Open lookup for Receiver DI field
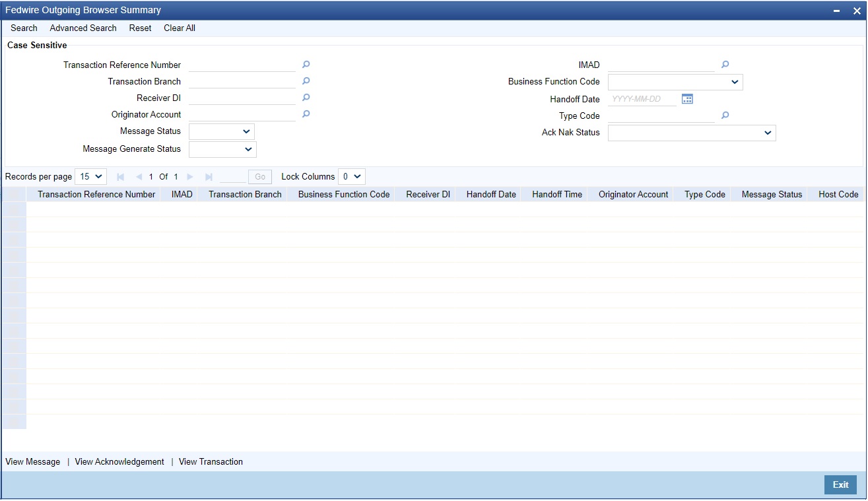This screenshot has height=501, width=868. (306, 98)
